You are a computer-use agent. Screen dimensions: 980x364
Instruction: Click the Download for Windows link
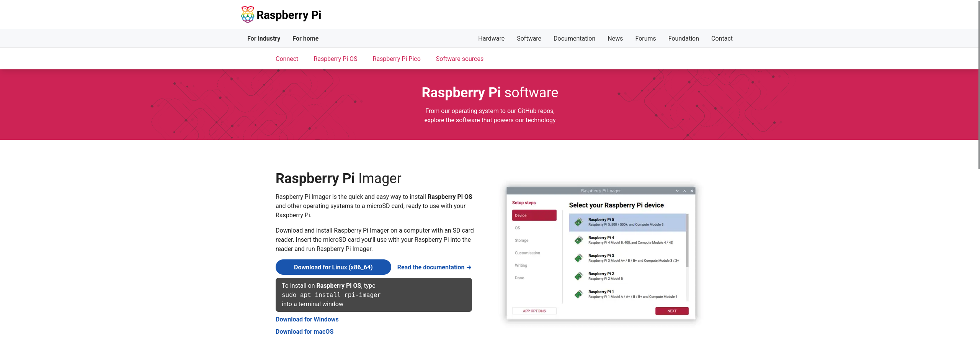coord(307,319)
